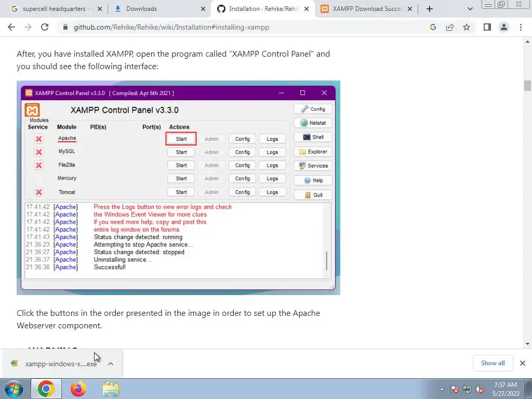
Task: Launch Firefox from the taskbar
Action: (78, 389)
